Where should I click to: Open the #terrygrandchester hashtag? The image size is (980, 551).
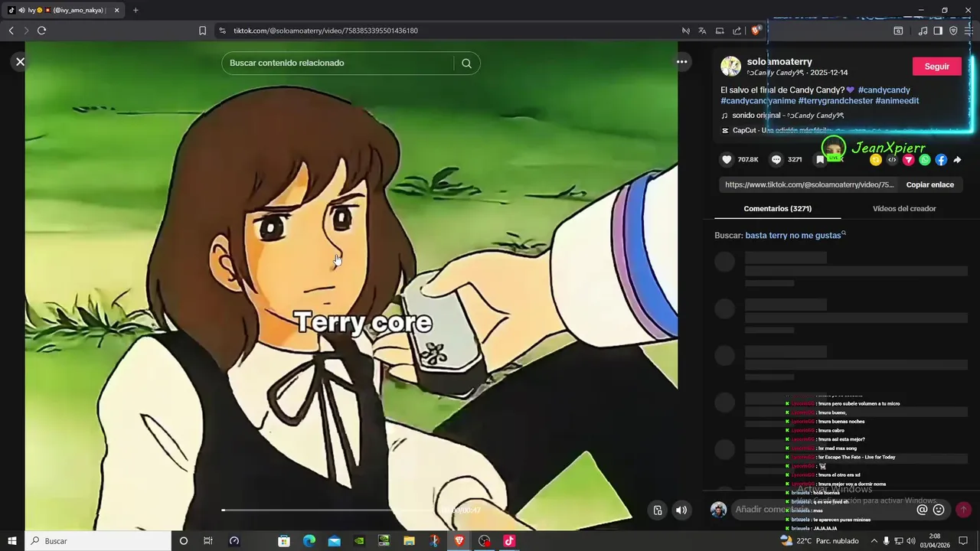(x=835, y=100)
